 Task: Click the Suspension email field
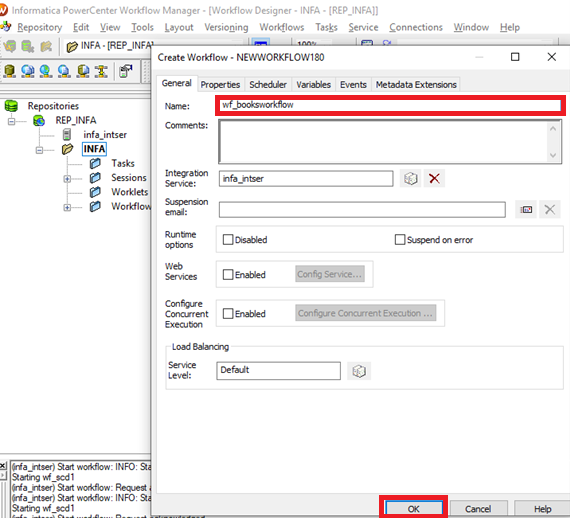pyautogui.click(x=362, y=210)
